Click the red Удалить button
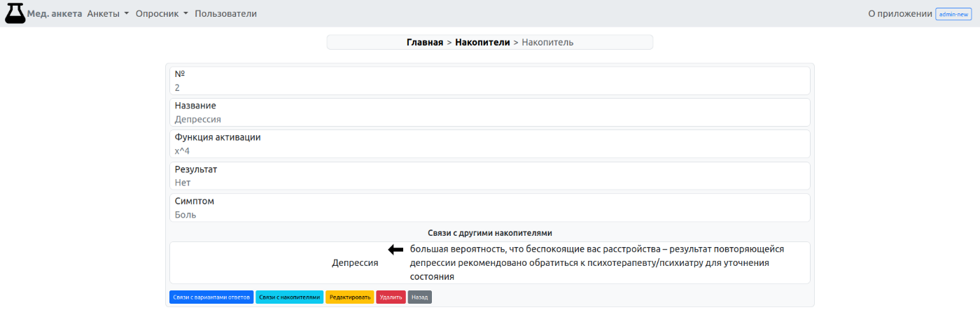The height and width of the screenshot is (317, 980). tap(391, 297)
